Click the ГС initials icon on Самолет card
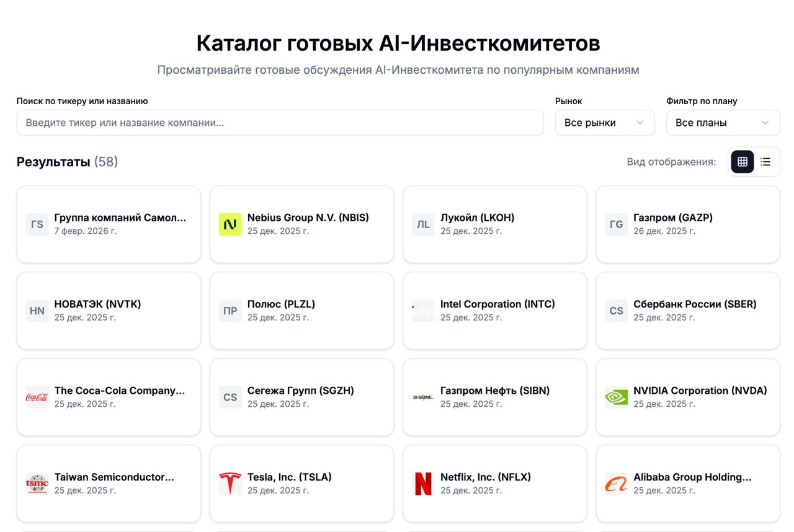The width and height of the screenshot is (794, 532). (x=37, y=224)
